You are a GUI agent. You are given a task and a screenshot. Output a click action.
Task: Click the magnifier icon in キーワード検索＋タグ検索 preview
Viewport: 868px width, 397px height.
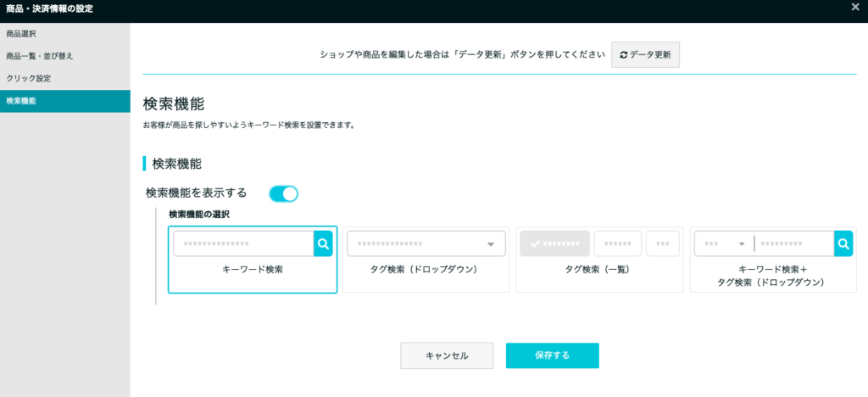click(843, 244)
